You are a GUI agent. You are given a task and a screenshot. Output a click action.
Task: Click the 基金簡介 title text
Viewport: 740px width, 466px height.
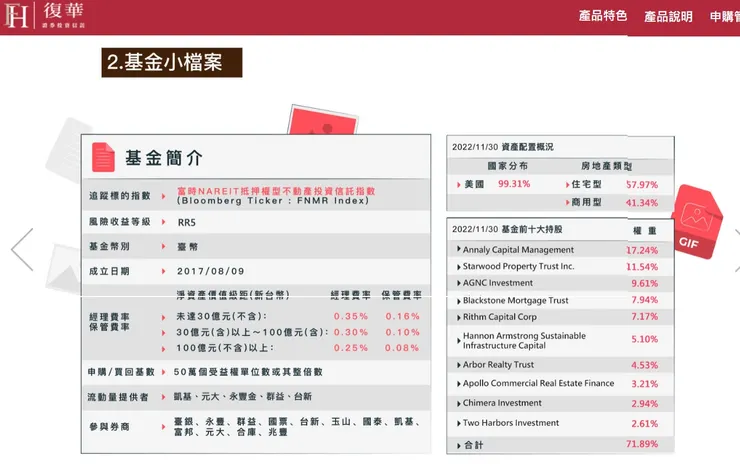tap(164, 158)
